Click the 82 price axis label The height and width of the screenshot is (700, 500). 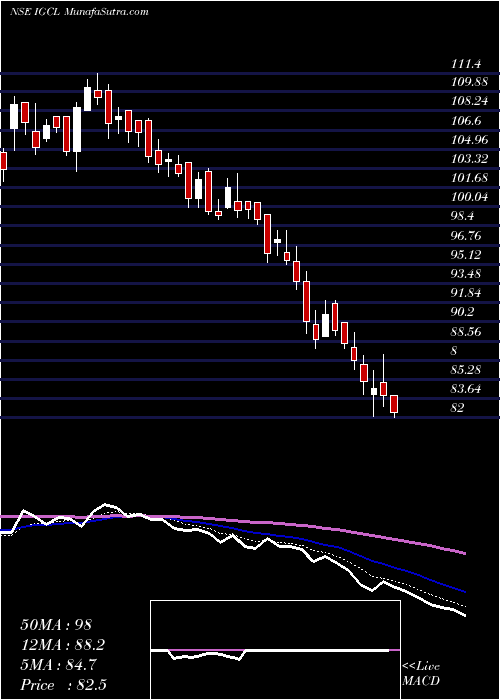pyautogui.click(x=458, y=408)
